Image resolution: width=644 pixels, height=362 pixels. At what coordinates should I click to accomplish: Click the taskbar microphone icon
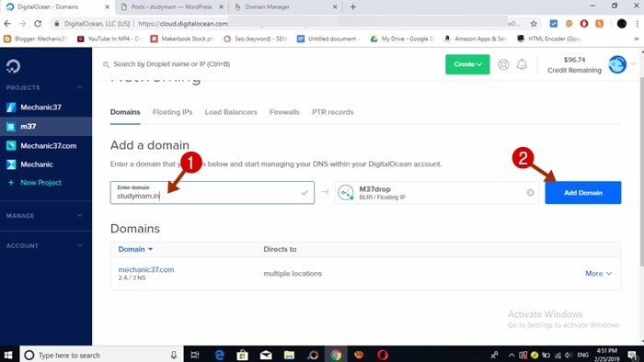pyautogui.click(x=174, y=355)
